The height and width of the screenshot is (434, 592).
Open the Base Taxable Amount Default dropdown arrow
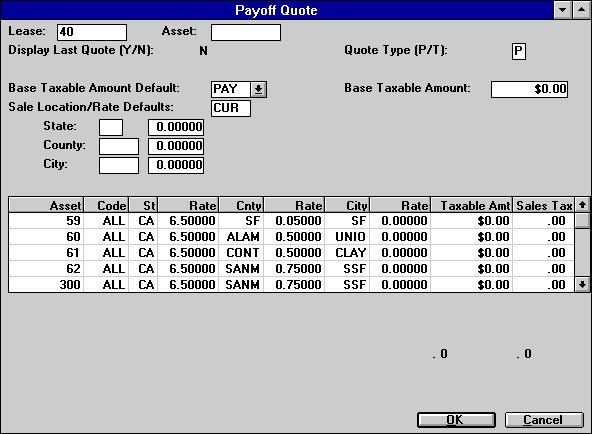pos(259,89)
